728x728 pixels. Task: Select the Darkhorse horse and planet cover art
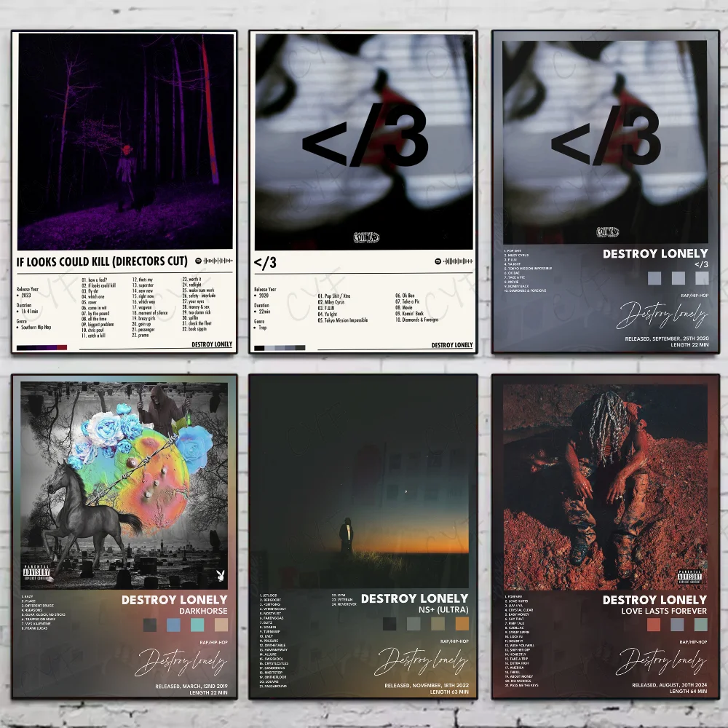pos(124,486)
